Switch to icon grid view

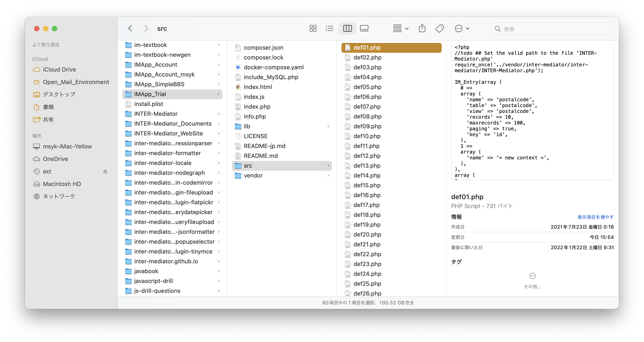point(313,28)
